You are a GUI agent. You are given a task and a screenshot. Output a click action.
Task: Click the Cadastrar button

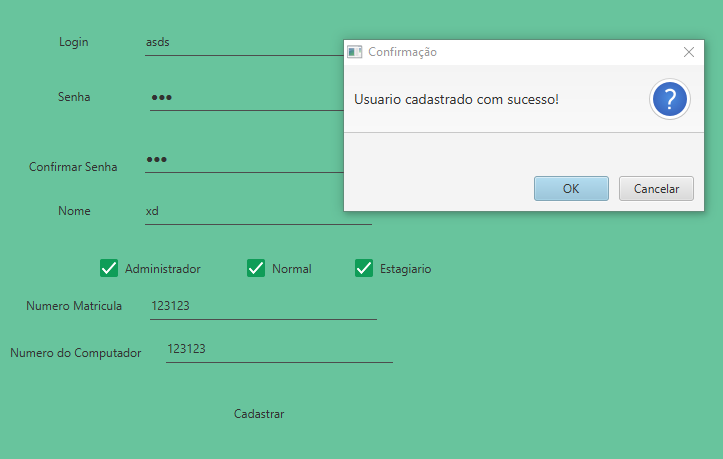pyautogui.click(x=259, y=414)
